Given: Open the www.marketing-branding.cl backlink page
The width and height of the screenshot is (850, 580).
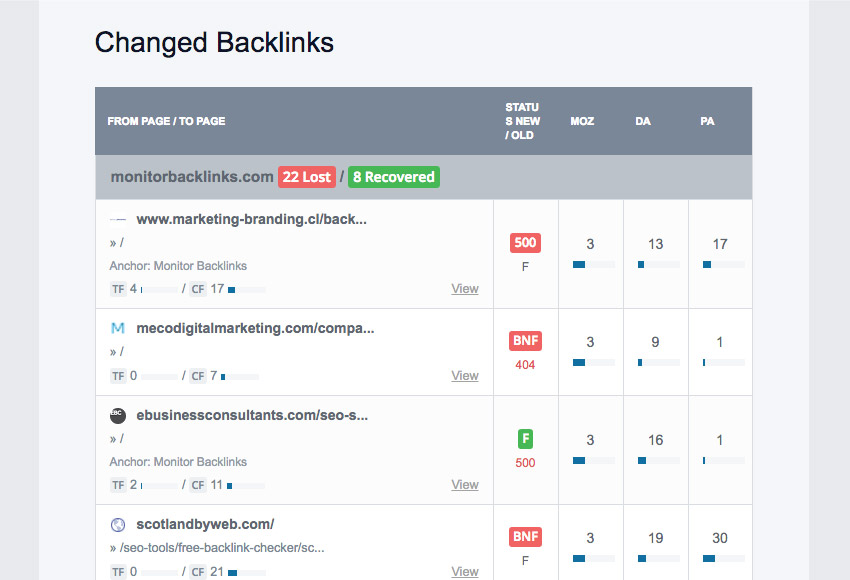Looking at the screenshot, I should (x=252, y=220).
